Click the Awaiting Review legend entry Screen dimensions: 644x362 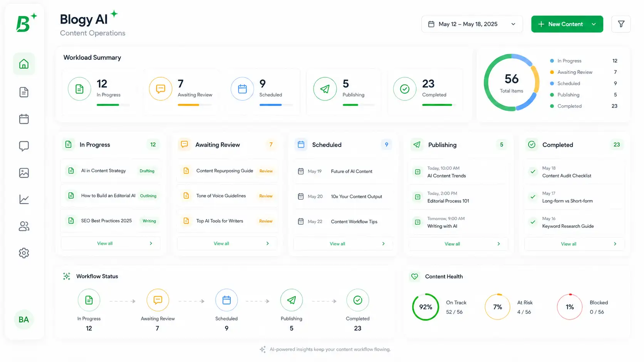coord(584,72)
